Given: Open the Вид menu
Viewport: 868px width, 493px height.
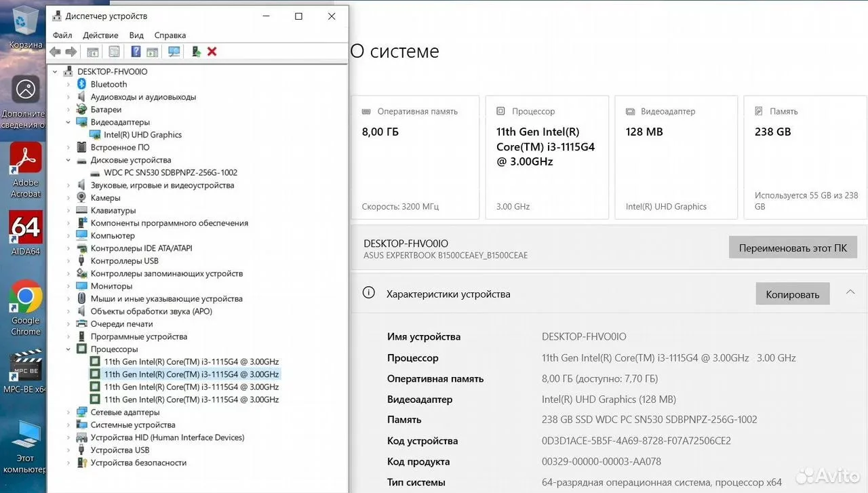Looking at the screenshot, I should (136, 35).
